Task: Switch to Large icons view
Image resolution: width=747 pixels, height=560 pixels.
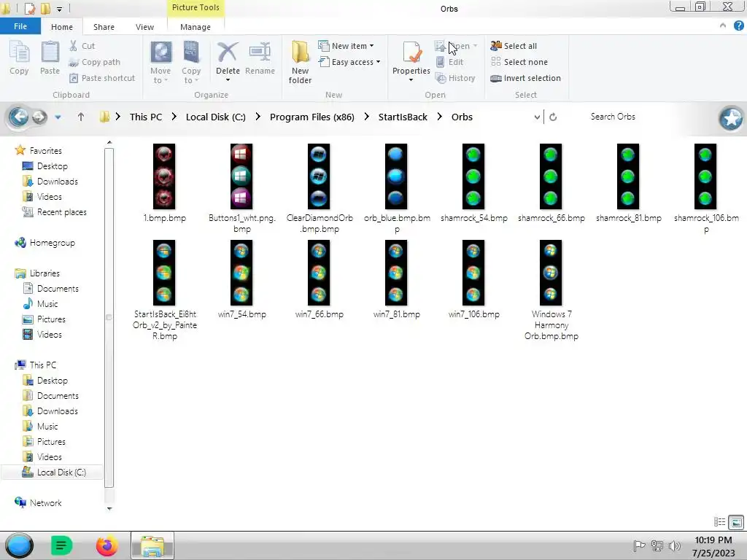Action: pos(736,522)
